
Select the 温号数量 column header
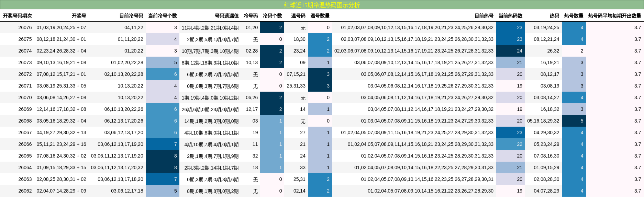pyautogui.click(x=320, y=16)
